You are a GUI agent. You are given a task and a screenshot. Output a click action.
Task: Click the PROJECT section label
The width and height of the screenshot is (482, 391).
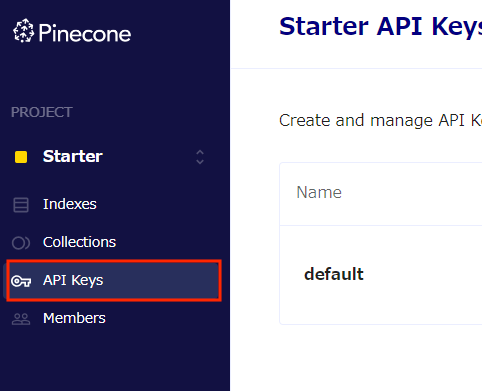coord(42,112)
